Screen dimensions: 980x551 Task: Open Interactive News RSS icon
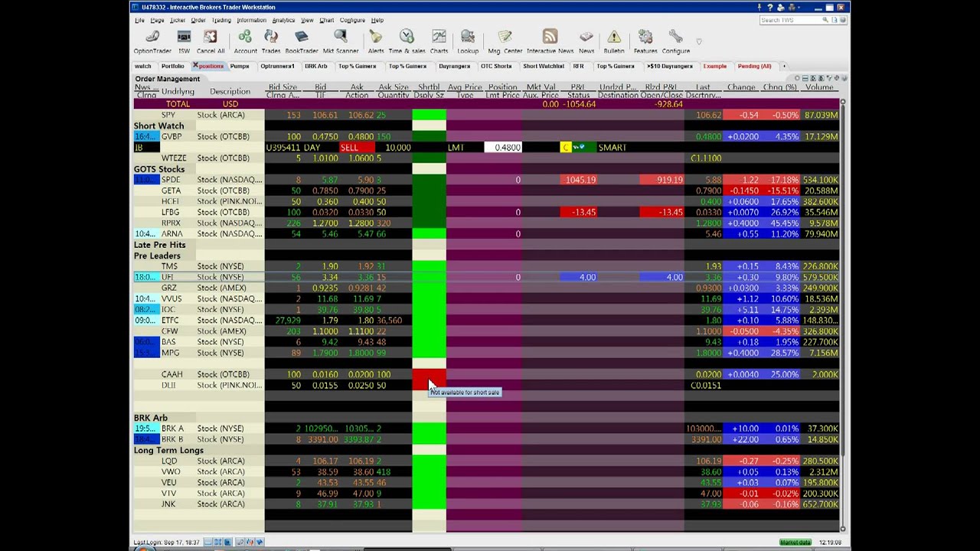550,42
